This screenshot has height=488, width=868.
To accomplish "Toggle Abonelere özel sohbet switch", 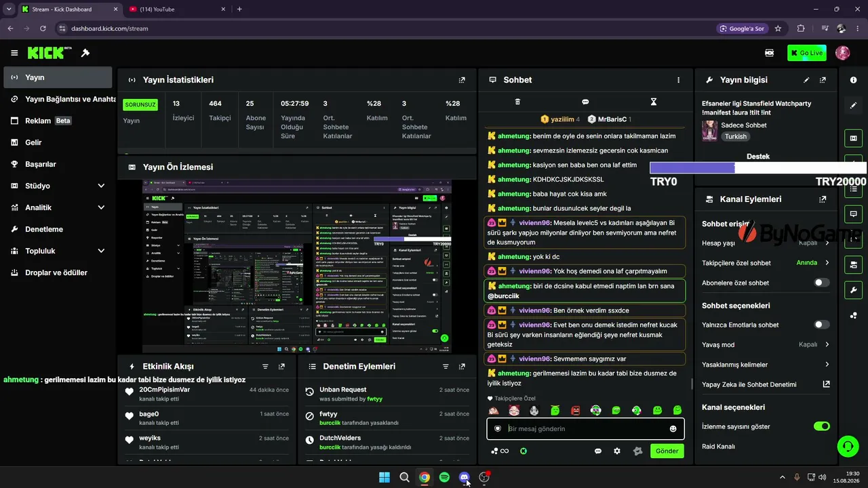I will (821, 283).
